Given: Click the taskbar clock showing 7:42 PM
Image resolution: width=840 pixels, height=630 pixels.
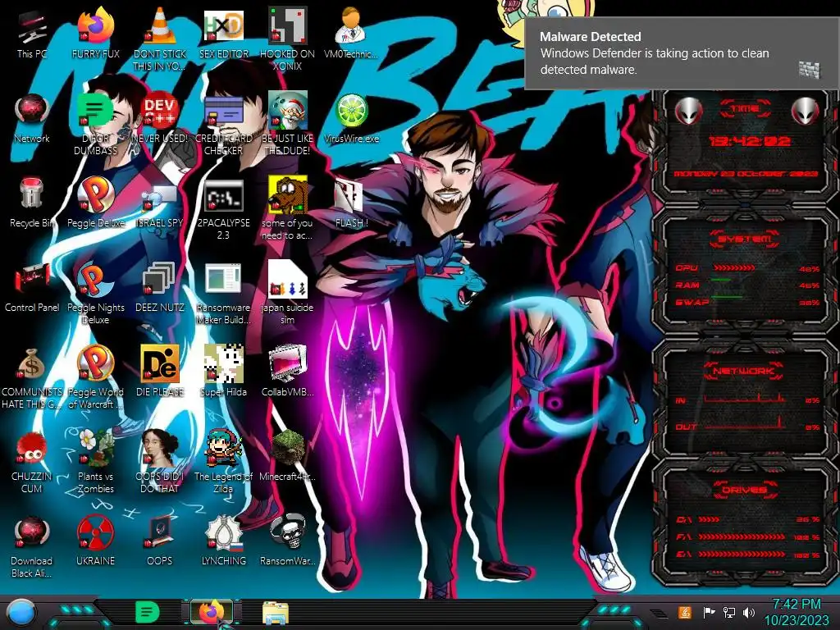Looking at the screenshot, I should click(796, 612).
